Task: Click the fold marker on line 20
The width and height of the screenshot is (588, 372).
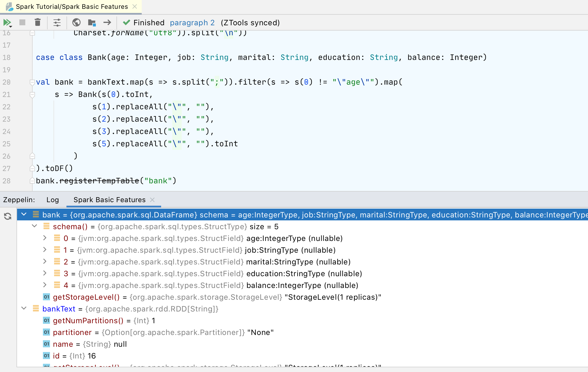Action: click(32, 82)
